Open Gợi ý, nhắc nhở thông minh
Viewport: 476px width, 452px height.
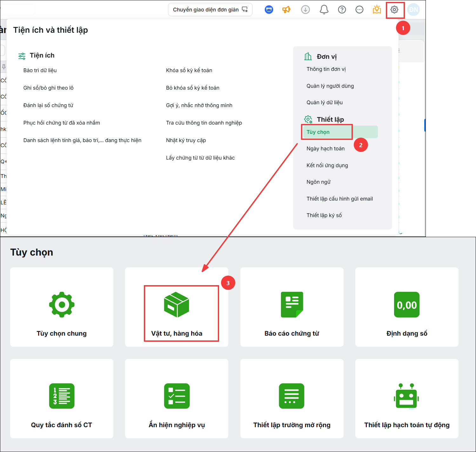(199, 105)
